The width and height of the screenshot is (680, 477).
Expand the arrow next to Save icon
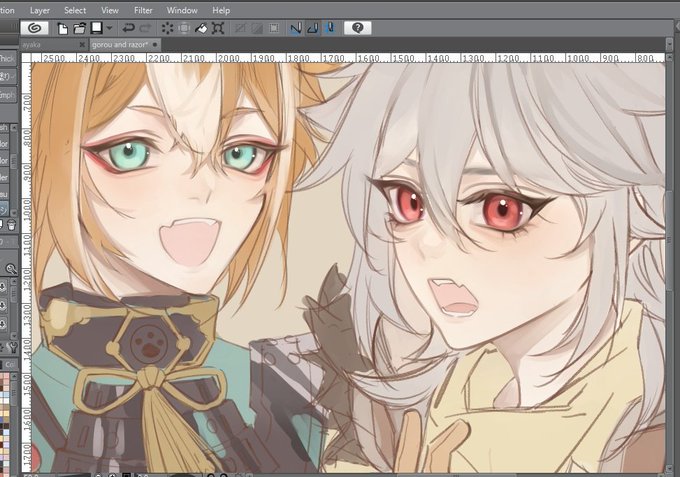tap(109, 28)
